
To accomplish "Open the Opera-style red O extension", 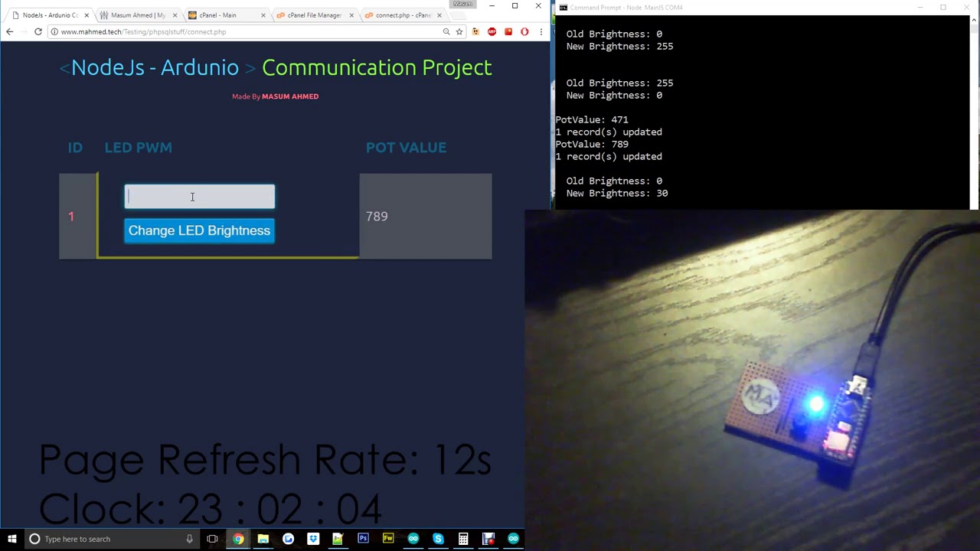I will [x=524, y=31].
